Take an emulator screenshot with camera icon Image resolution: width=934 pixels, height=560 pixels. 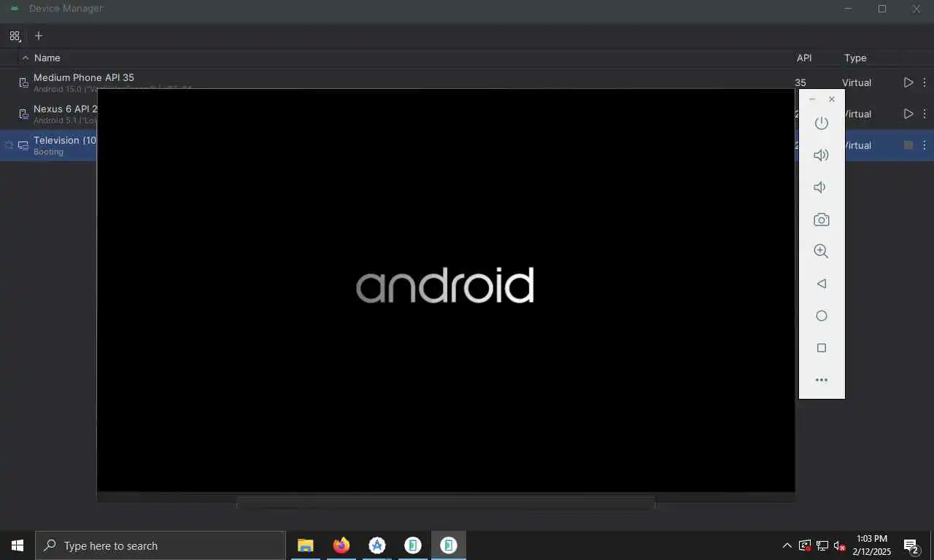pyautogui.click(x=821, y=219)
